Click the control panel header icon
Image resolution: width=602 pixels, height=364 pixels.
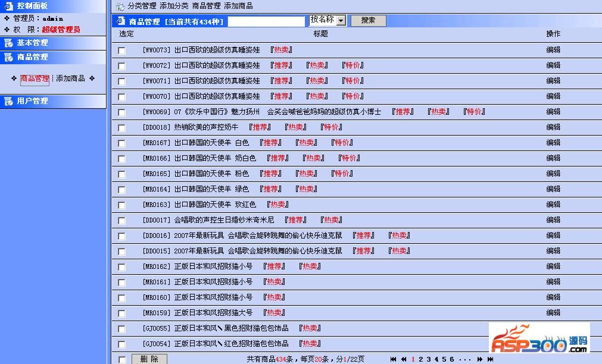(8, 6)
